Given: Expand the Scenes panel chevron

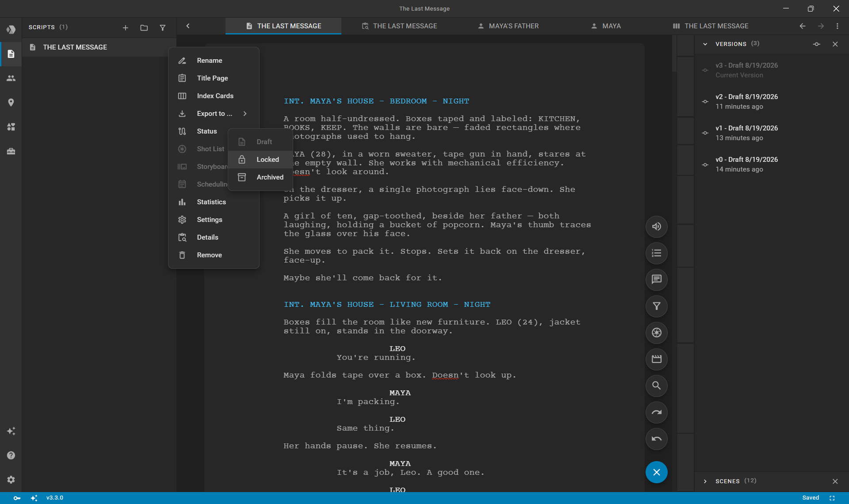Looking at the screenshot, I should tap(705, 481).
